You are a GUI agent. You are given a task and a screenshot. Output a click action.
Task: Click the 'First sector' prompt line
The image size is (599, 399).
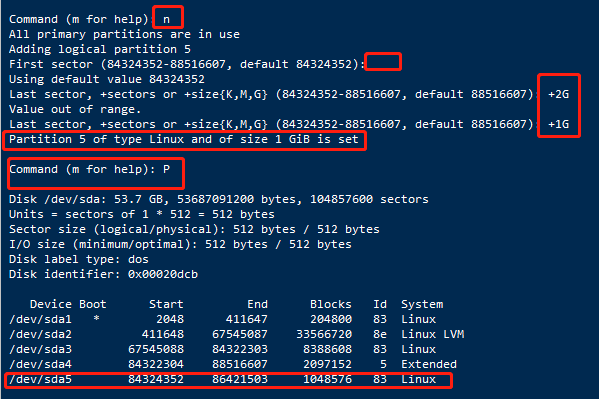(x=186, y=64)
